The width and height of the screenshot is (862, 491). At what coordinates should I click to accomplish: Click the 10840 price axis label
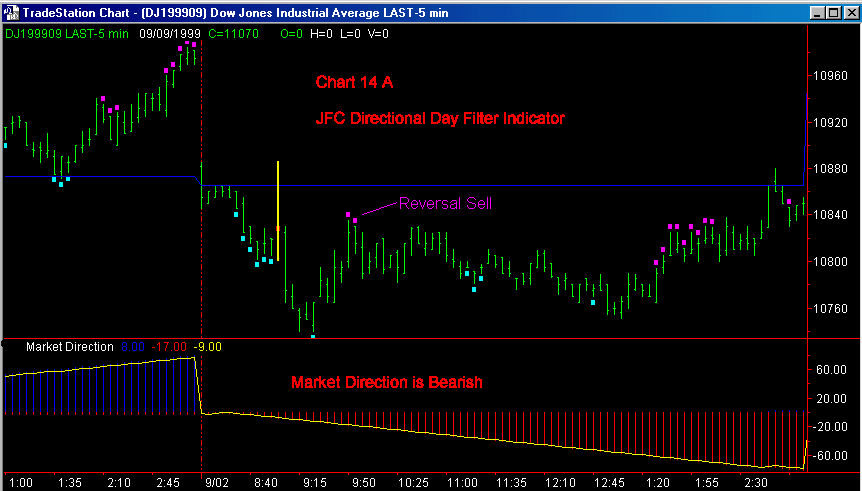click(830, 215)
